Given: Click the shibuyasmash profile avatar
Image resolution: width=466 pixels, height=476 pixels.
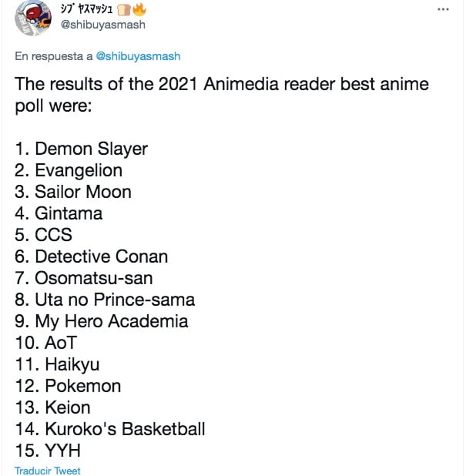Looking at the screenshot, I should point(32,18).
